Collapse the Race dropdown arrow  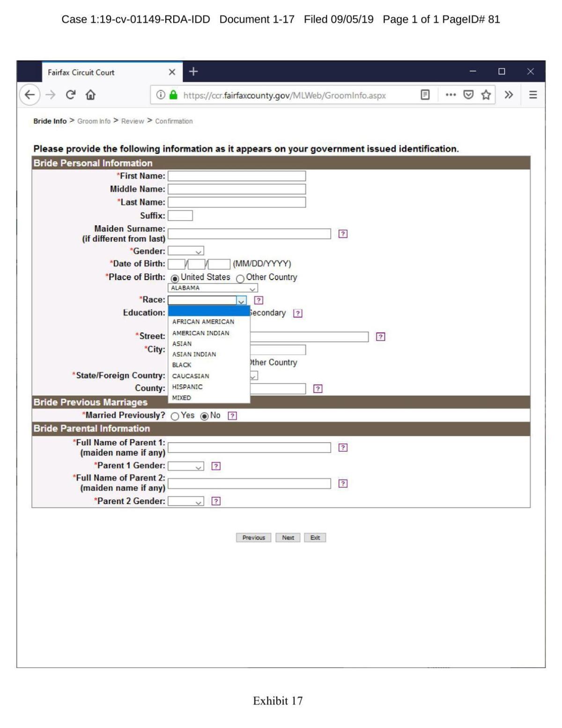point(241,300)
